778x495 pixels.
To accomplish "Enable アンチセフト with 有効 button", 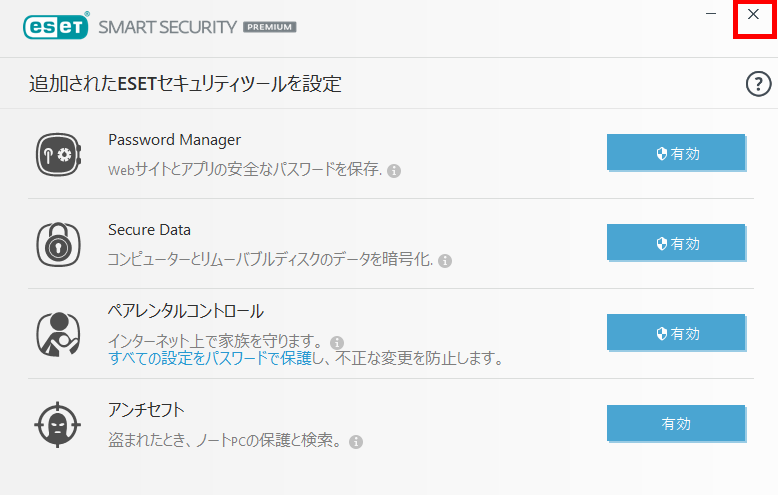I will point(676,424).
